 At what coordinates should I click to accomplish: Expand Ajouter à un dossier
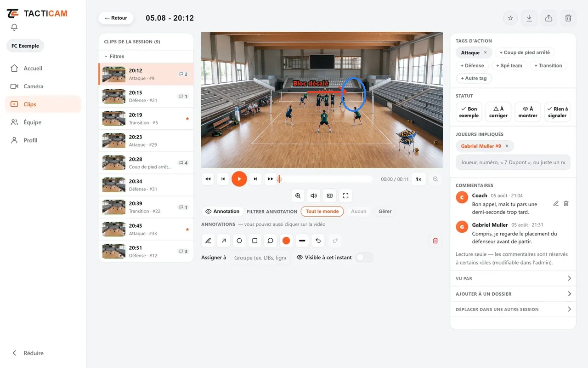click(513, 294)
